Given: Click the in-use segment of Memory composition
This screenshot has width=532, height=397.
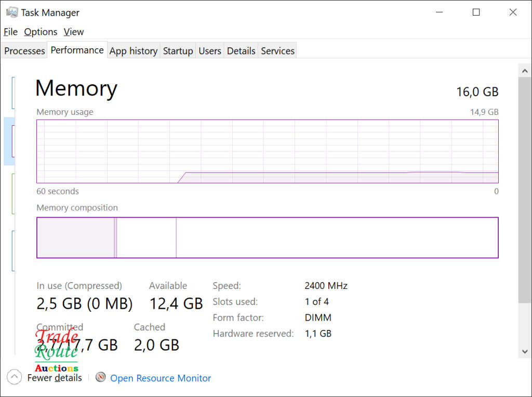Looking at the screenshot, I should [x=75, y=237].
